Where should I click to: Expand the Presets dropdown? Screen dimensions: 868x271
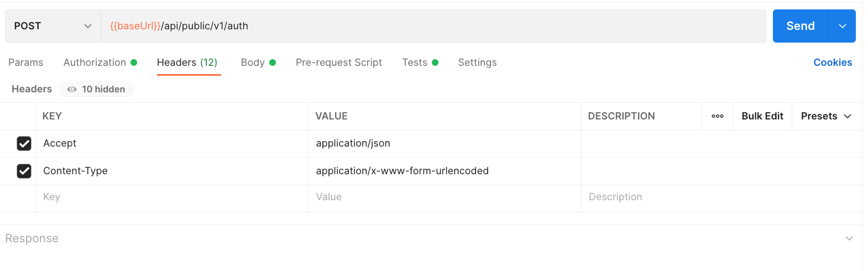[826, 116]
